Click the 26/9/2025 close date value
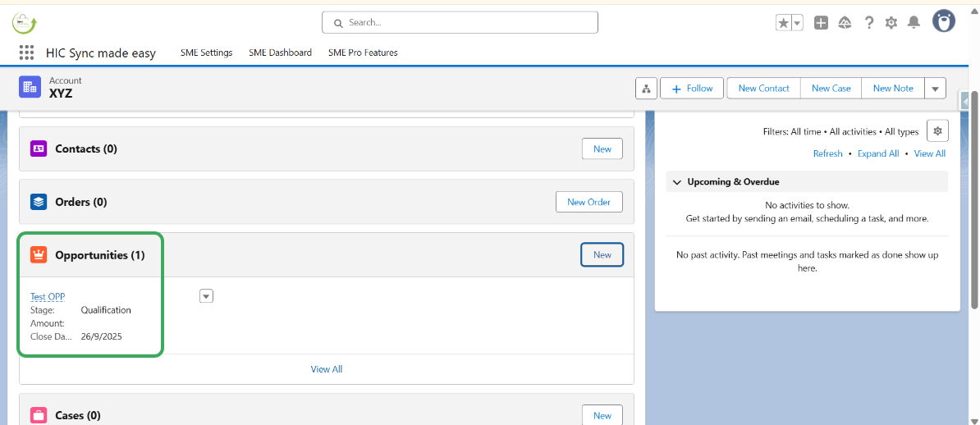Viewport: 980px width, 425px height. [x=101, y=336]
